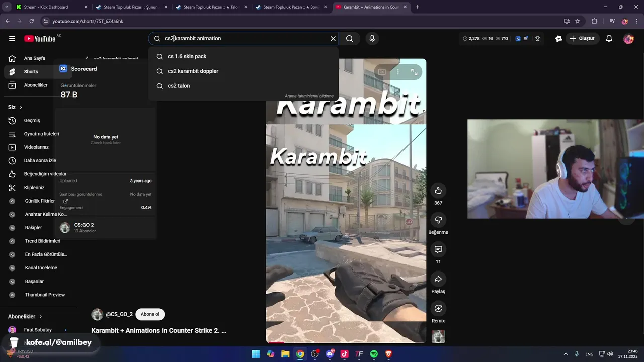Open the vidIQ trophy icon
The width and height of the screenshot is (644, 362).
[537, 39]
